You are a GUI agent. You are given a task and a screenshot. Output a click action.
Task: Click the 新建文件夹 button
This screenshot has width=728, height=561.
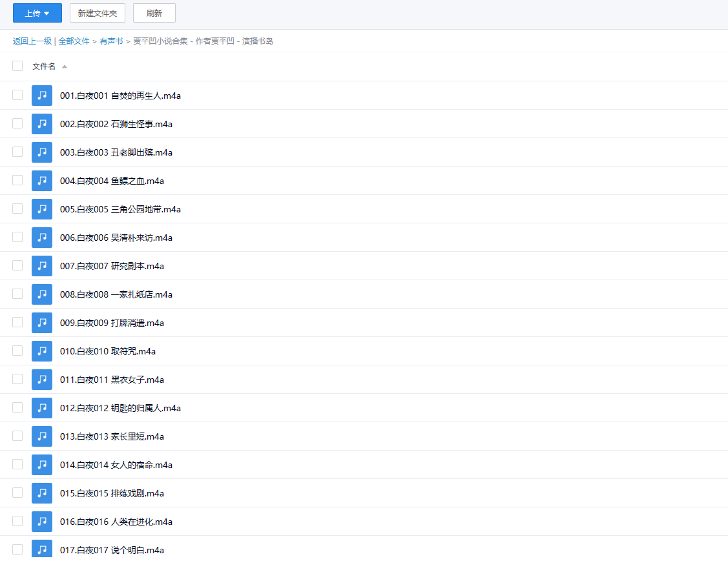click(97, 12)
